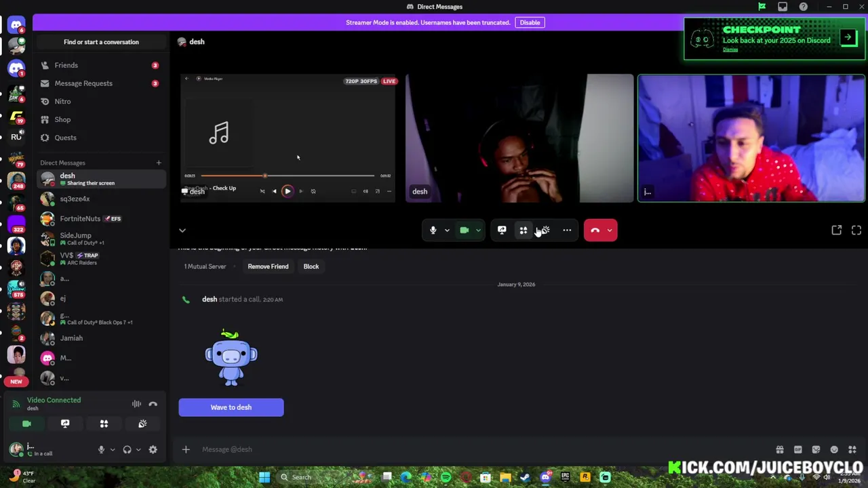868x488 pixels.
Task: Open the help question mark icon
Action: pos(804,7)
